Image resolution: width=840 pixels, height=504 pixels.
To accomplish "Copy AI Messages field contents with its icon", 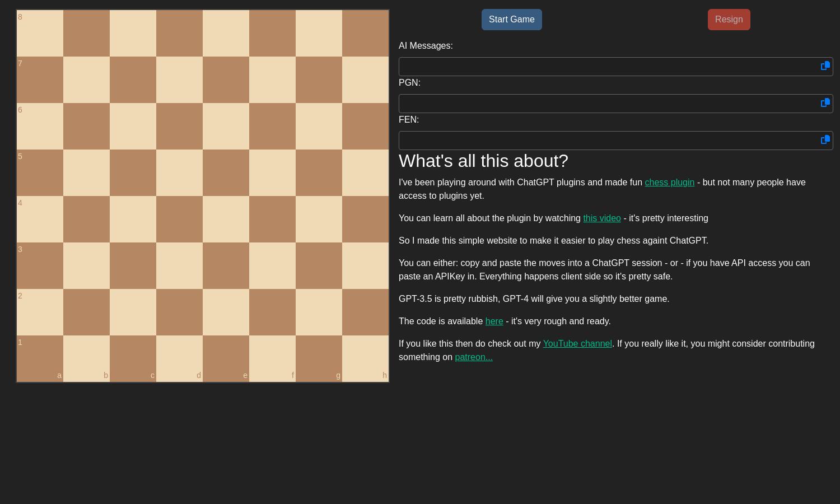I will click(x=825, y=66).
